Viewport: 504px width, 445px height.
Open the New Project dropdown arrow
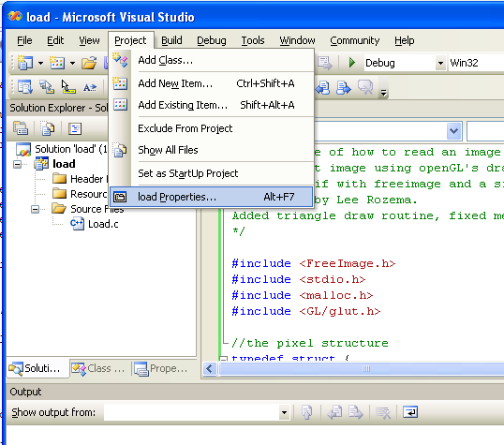click(40, 63)
